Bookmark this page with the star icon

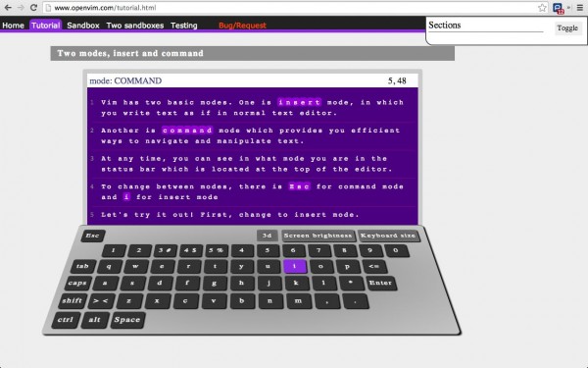pos(542,8)
